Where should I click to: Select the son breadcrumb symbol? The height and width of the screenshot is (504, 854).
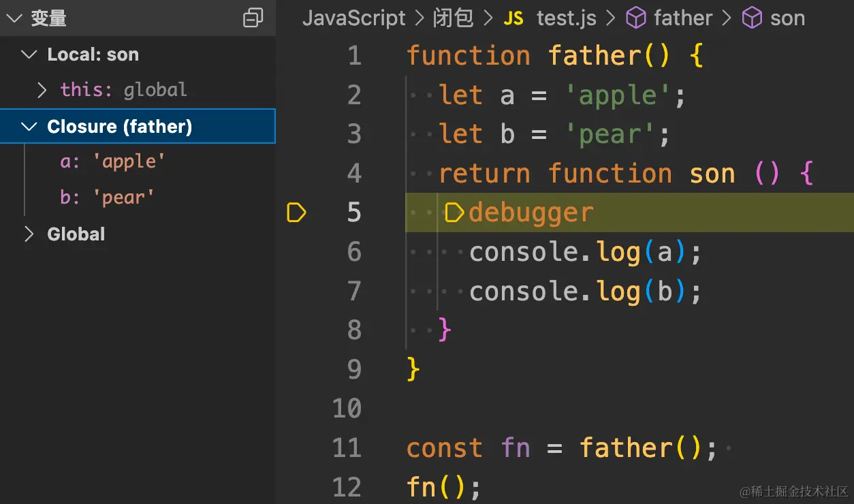click(787, 18)
